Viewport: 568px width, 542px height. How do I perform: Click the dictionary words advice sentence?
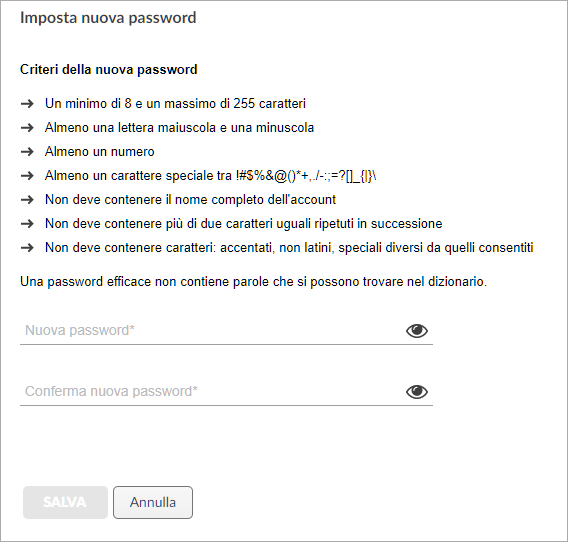pyautogui.click(x=254, y=282)
